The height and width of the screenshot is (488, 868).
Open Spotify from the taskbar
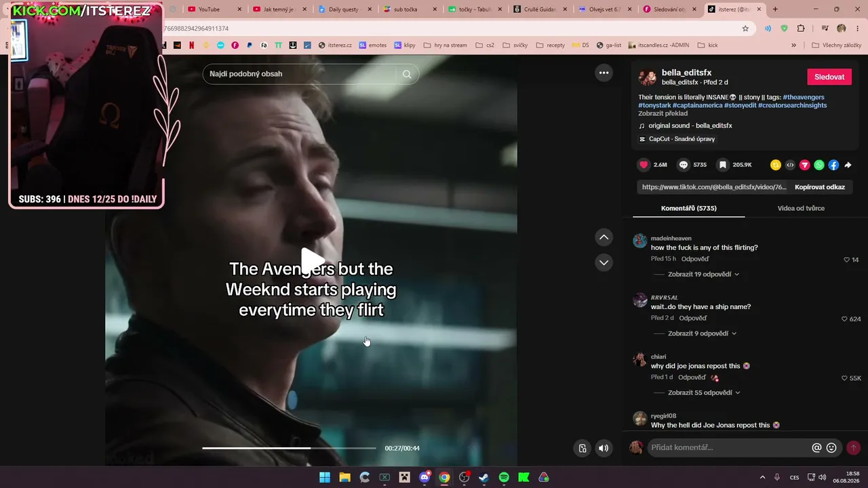click(504, 477)
